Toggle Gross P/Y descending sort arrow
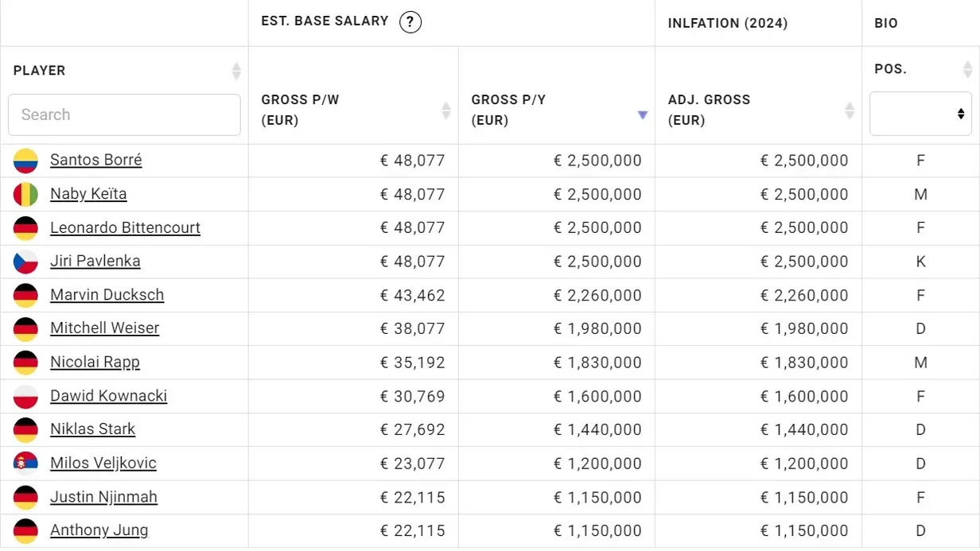The image size is (980, 551). (x=643, y=115)
